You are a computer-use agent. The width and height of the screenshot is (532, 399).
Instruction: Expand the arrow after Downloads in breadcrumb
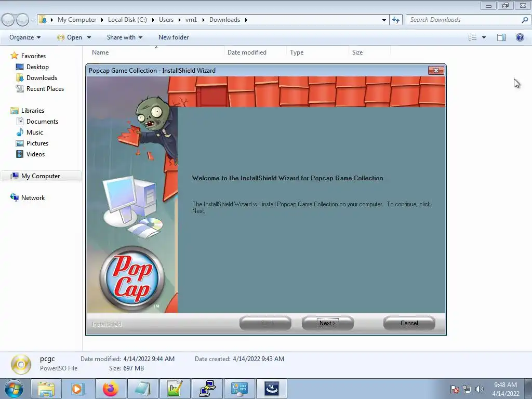pos(246,20)
